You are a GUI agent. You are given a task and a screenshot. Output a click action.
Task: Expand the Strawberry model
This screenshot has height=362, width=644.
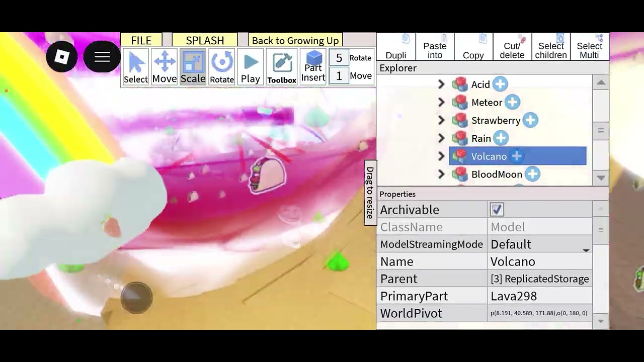point(441,120)
